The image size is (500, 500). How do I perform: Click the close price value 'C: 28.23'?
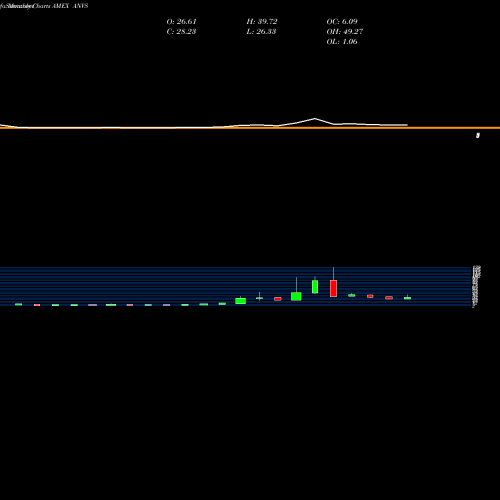point(181,32)
